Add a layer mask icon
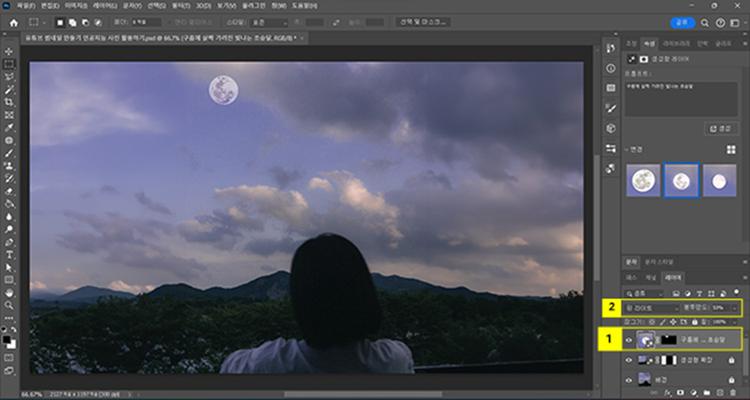The image size is (750, 400). [x=681, y=392]
